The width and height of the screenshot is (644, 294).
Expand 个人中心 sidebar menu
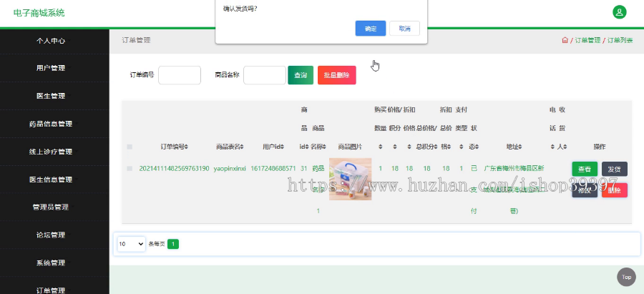coord(51,41)
